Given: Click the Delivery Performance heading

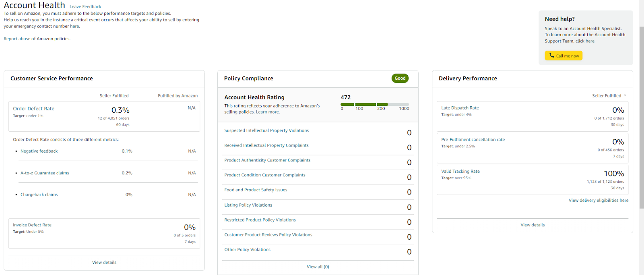Looking at the screenshot, I should point(468,79).
